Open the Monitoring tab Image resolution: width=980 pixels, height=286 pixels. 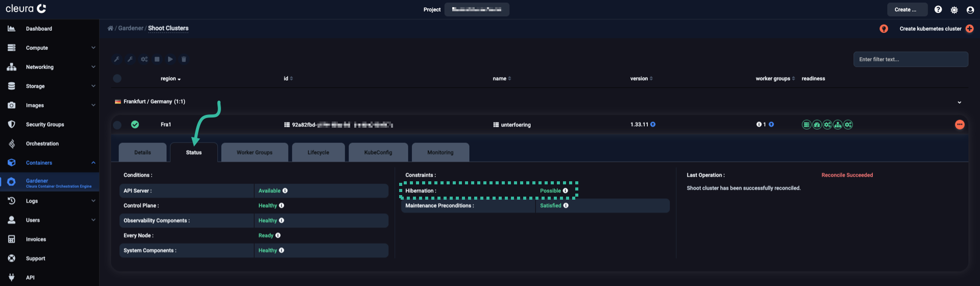440,152
